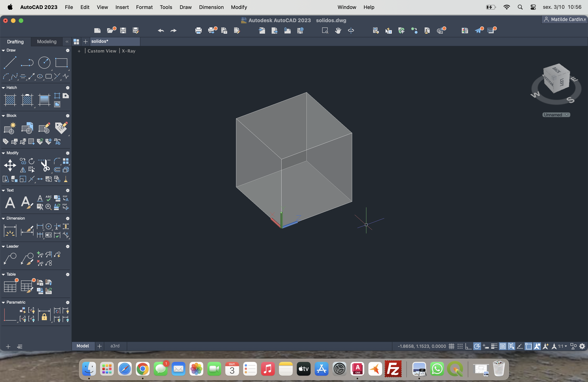588x382 pixels.
Task: Click the Rectangle draw tool
Action: [x=61, y=62]
